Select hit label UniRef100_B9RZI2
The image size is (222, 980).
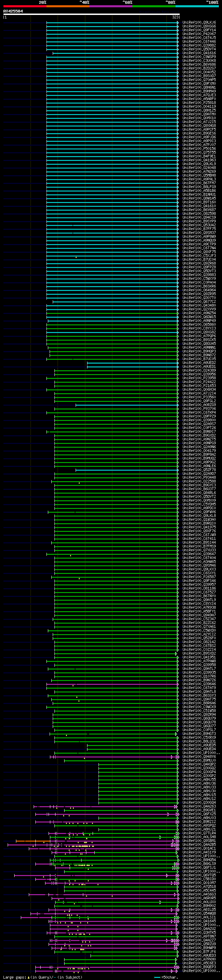pyautogui.click(x=199, y=821)
